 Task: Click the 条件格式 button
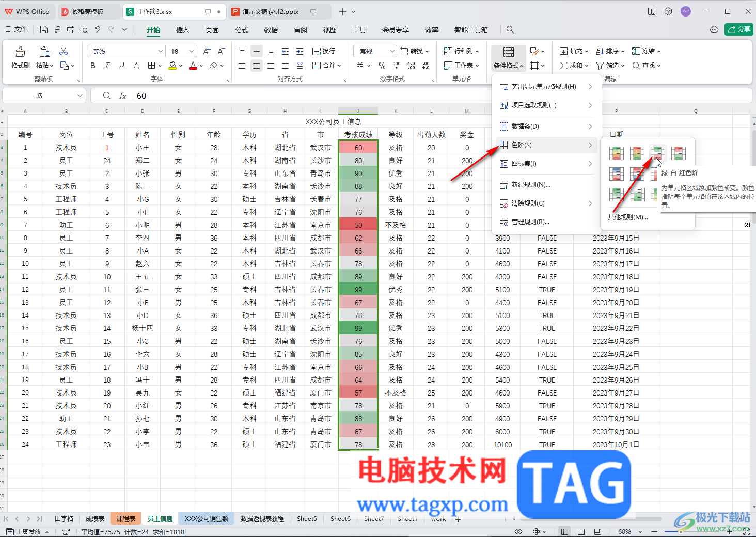(x=508, y=58)
